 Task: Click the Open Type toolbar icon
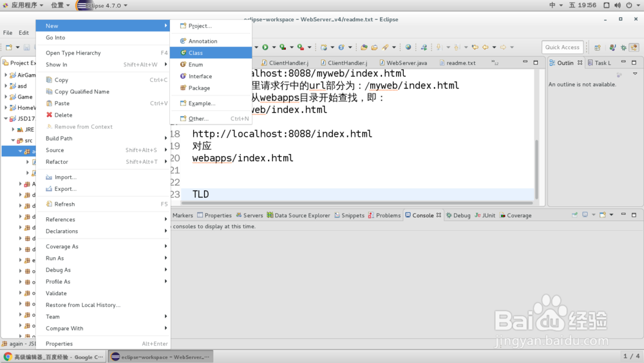[x=364, y=47]
